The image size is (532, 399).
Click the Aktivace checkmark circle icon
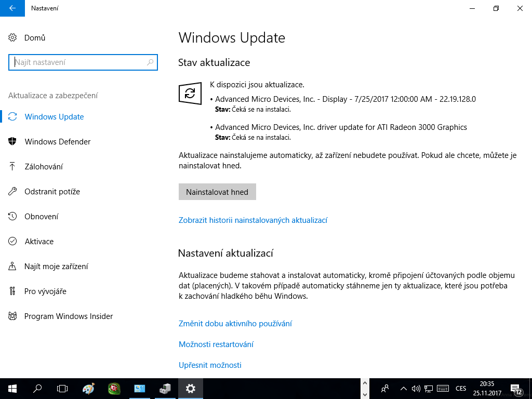(12, 241)
